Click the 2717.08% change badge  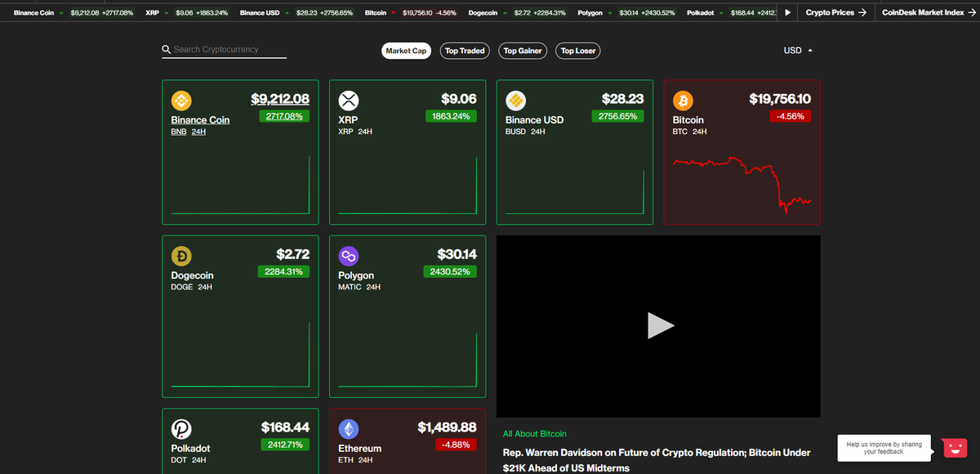pyautogui.click(x=284, y=116)
